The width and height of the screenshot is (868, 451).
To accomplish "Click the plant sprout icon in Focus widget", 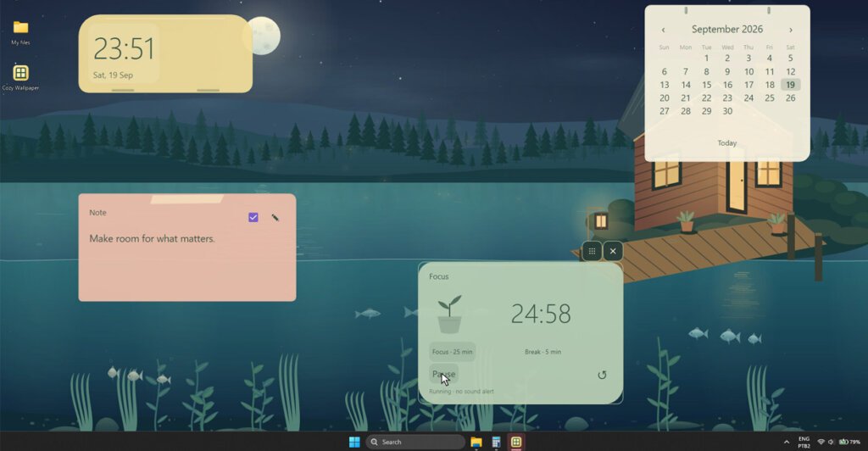I will click(449, 314).
